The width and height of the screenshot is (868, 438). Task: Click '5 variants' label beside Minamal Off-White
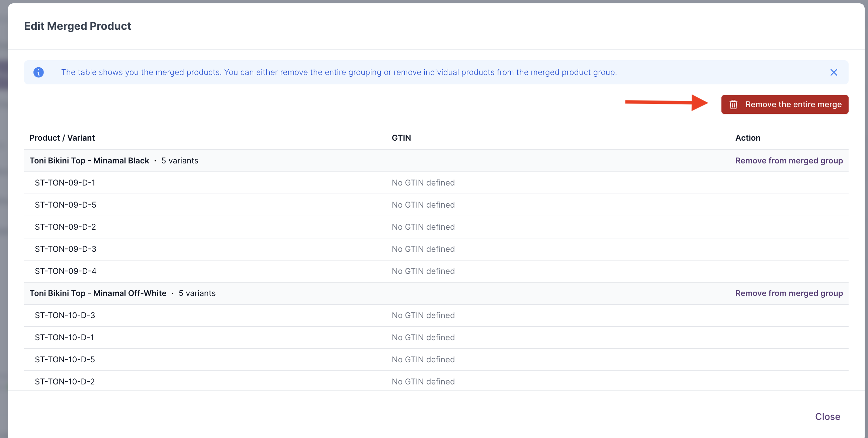coord(197,293)
